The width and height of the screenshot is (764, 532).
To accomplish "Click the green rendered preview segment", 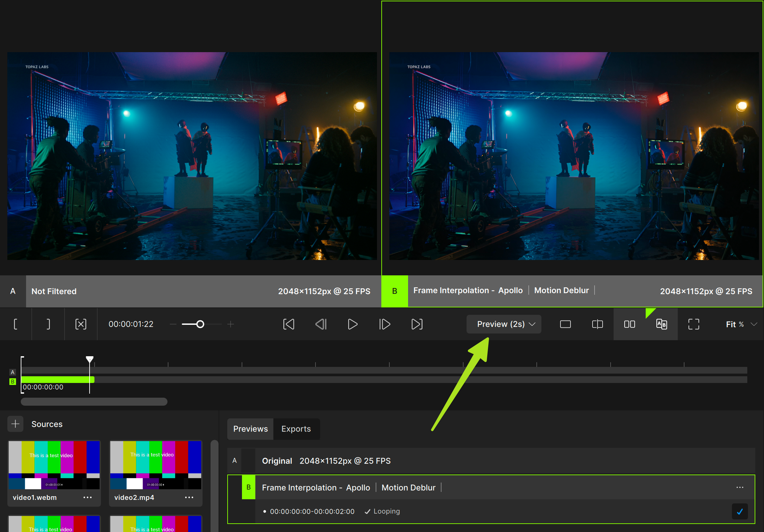I will tap(58, 380).
